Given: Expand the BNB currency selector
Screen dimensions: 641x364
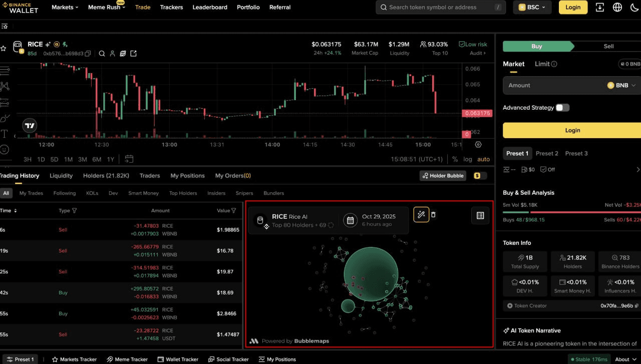Looking at the screenshot, I should pos(621,86).
